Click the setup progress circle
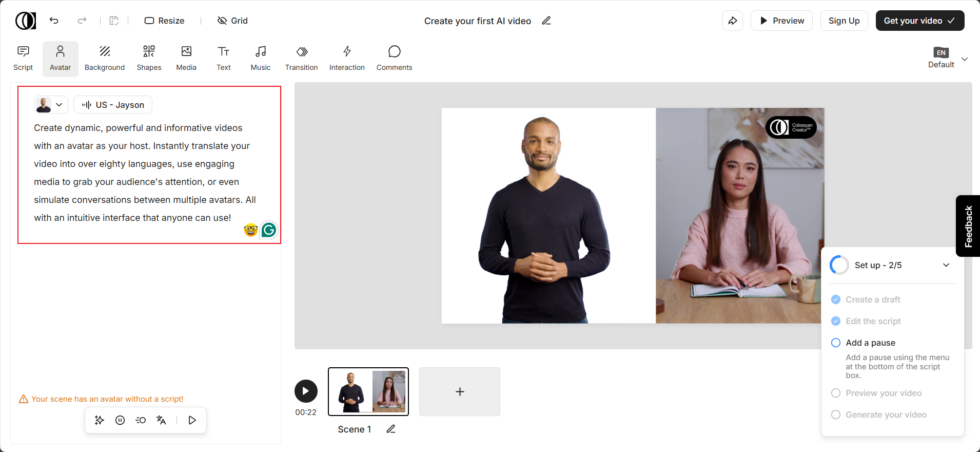980x452 pixels. coord(839,265)
